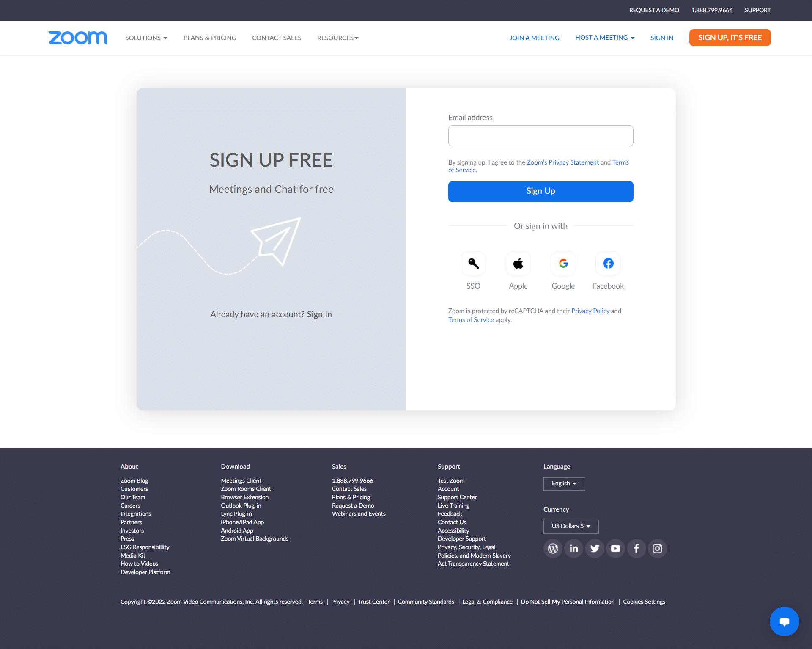Open Zoom Blog in footer
This screenshot has height=649, width=812.
pyautogui.click(x=134, y=481)
